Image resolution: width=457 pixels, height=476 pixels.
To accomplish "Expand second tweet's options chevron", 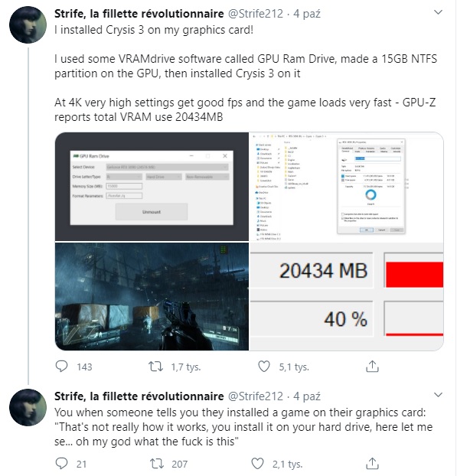I will pos(438,395).
